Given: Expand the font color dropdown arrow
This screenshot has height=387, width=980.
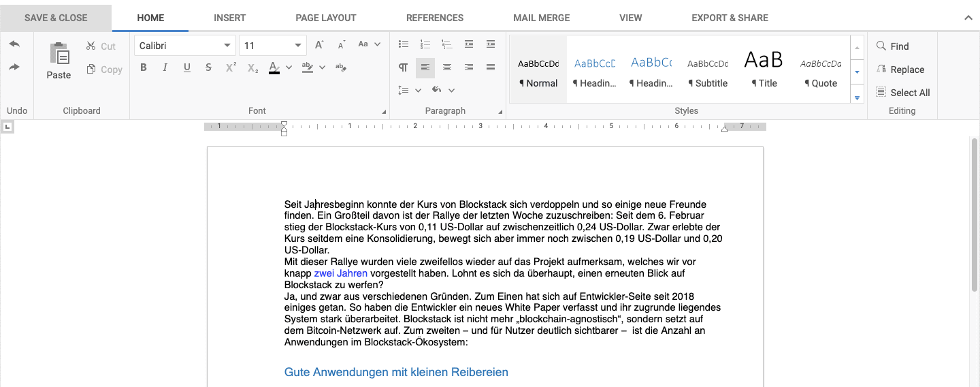Looking at the screenshot, I should click(x=289, y=67).
